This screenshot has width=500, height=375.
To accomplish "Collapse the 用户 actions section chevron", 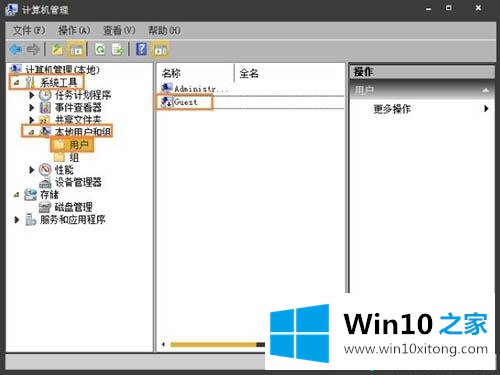I will [x=486, y=90].
